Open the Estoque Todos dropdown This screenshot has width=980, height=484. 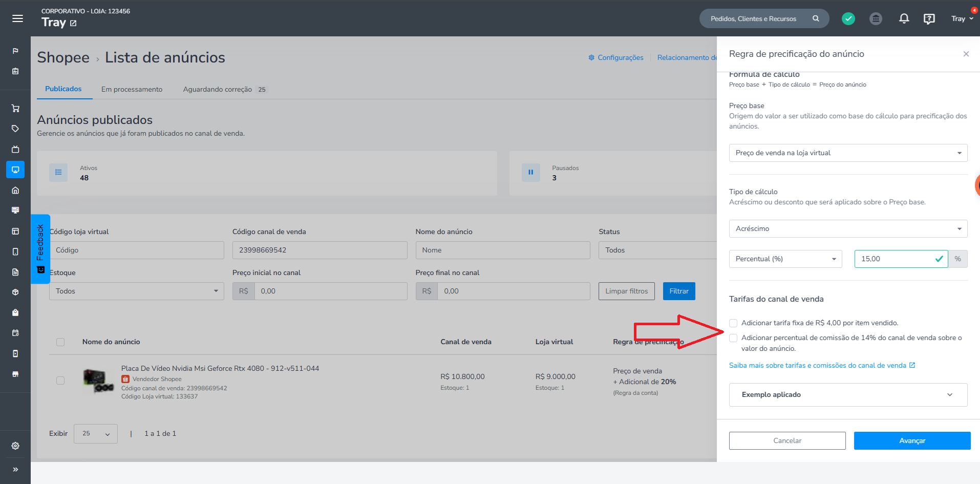pos(136,291)
